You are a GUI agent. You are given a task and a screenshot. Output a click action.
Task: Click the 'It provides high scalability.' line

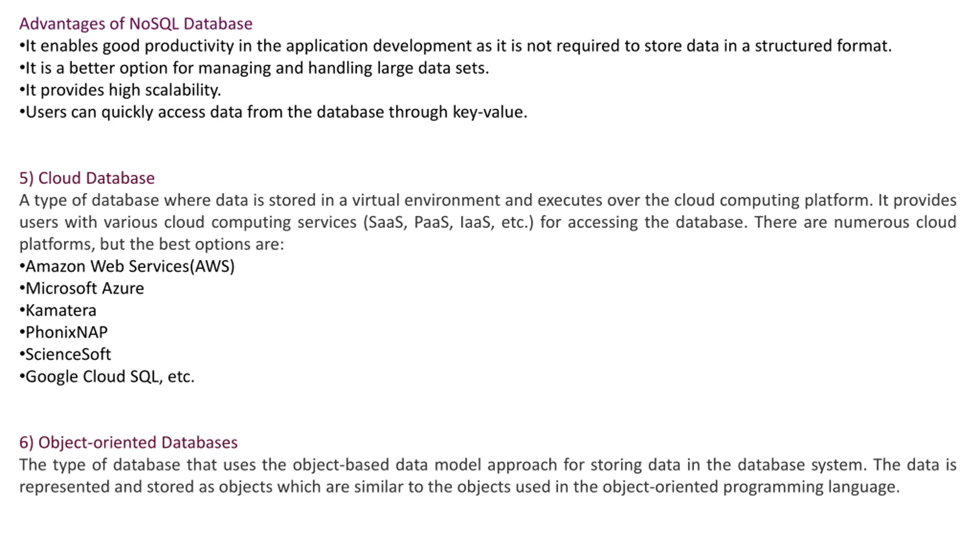(x=120, y=90)
